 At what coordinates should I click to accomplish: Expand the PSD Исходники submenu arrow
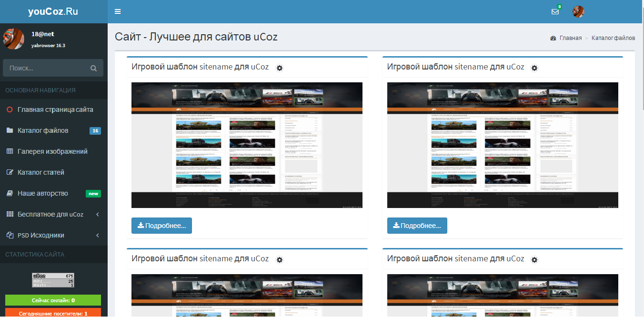point(98,236)
